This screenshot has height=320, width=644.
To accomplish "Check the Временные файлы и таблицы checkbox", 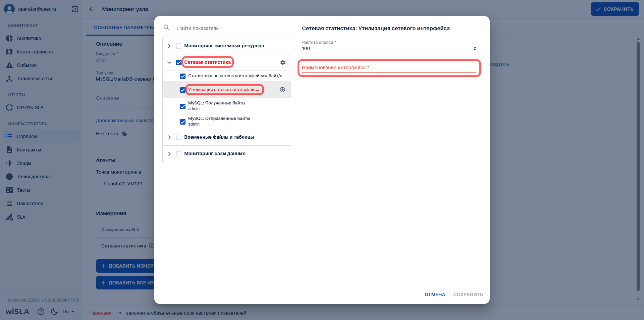I will click(x=179, y=137).
